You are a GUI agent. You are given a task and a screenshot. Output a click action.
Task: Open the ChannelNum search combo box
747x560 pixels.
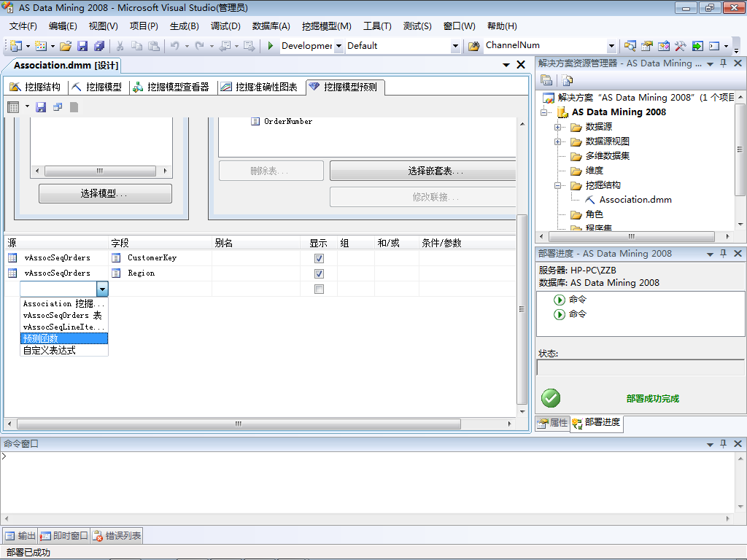coord(612,46)
